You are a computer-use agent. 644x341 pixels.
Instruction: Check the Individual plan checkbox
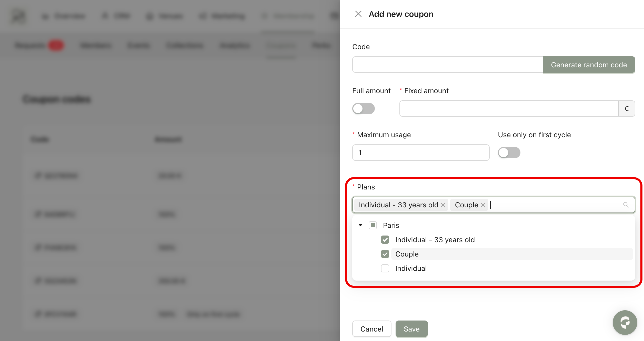tap(385, 268)
